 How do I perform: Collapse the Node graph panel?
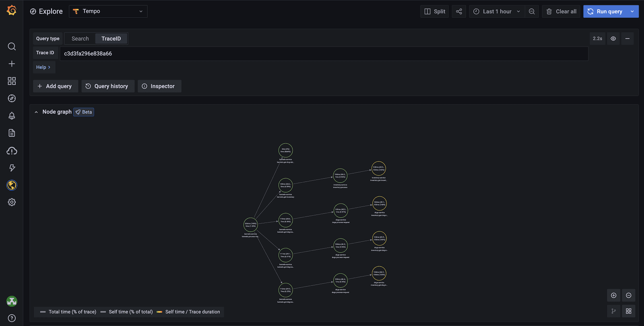36,112
